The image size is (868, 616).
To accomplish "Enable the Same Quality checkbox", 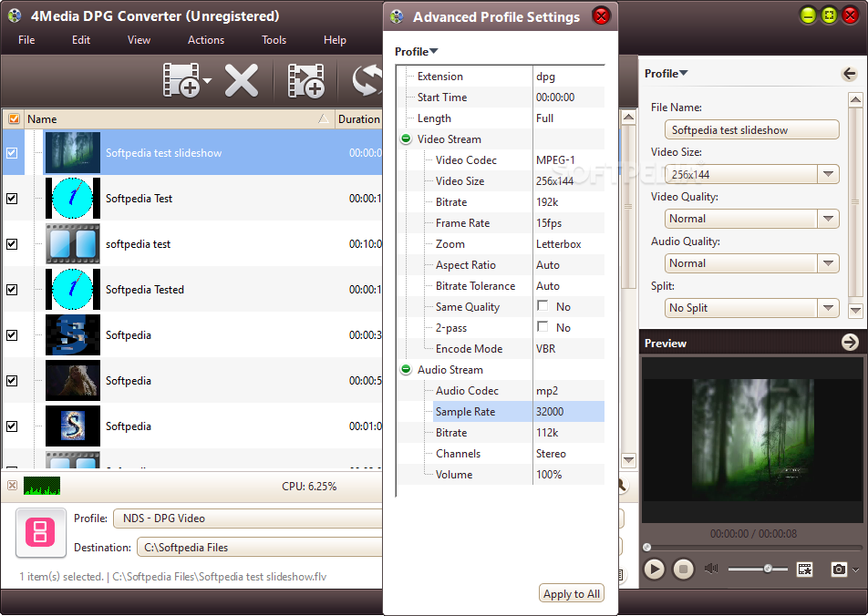I will point(542,305).
